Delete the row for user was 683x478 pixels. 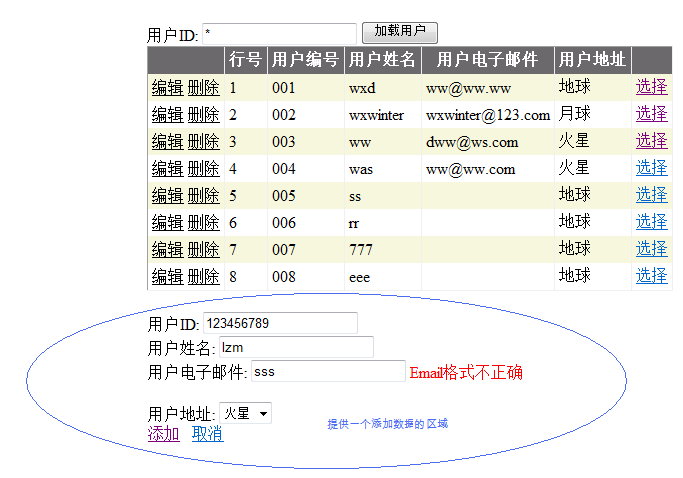(204, 169)
